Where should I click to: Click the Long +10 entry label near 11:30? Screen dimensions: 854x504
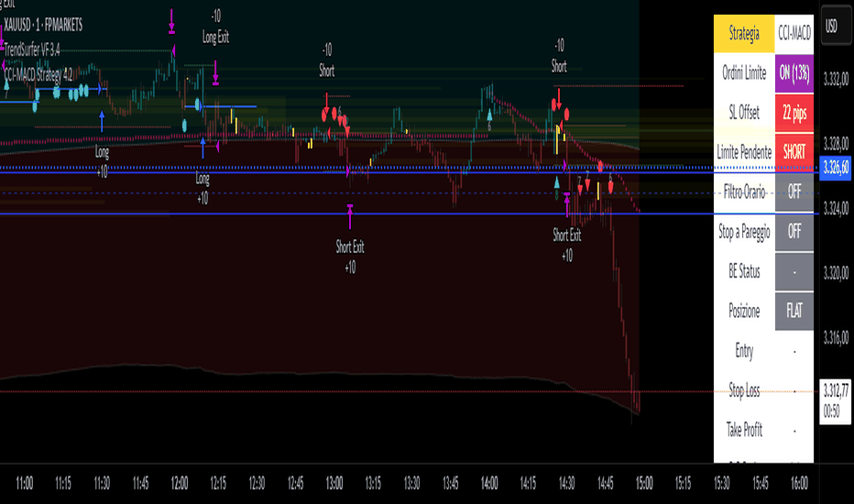(102, 162)
